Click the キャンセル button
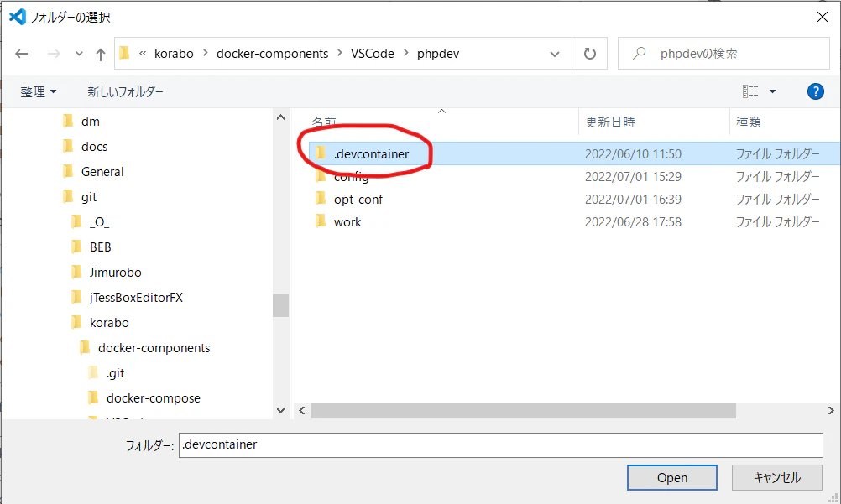The height and width of the screenshot is (504, 841). (x=777, y=478)
